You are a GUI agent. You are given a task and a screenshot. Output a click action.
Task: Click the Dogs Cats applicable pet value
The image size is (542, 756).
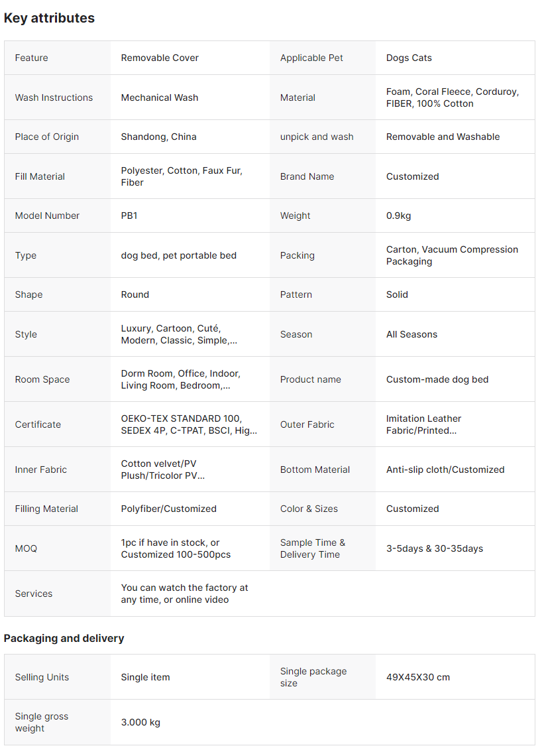(409, 58)
